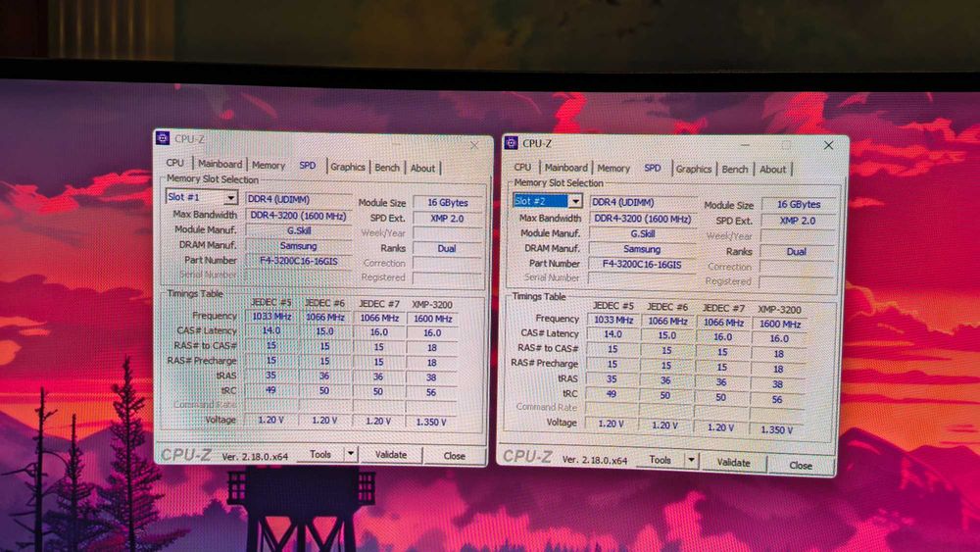Click the G.Skill Module Manuf. field in right window
The height and width of the screenshot is (552, 980).
point(643,233)
